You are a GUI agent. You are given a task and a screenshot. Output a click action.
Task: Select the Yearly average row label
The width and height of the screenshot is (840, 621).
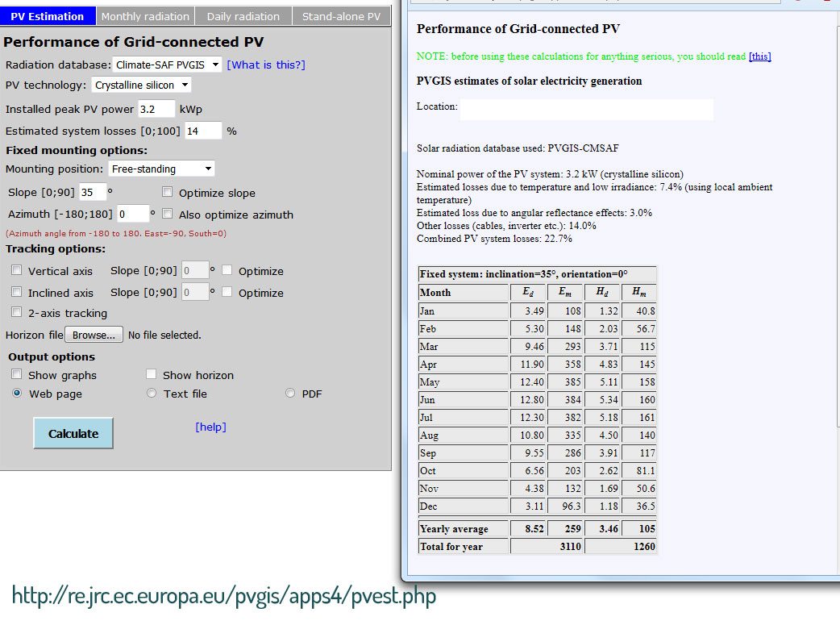coord(454,529)
